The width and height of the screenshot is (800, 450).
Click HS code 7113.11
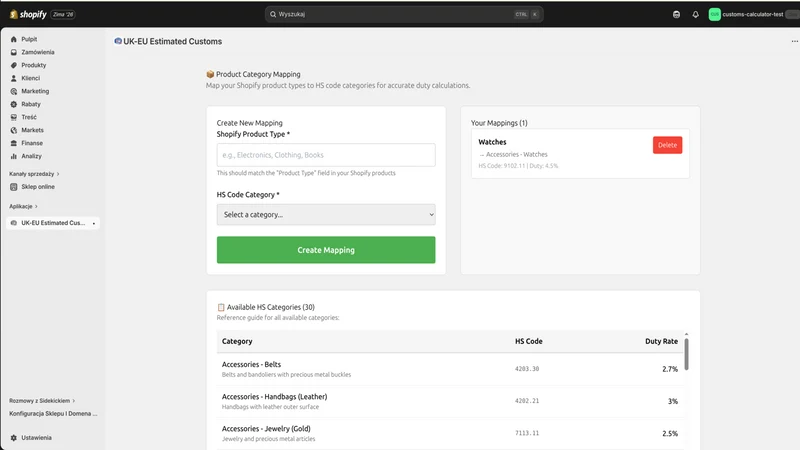click(x=527, y=433)
